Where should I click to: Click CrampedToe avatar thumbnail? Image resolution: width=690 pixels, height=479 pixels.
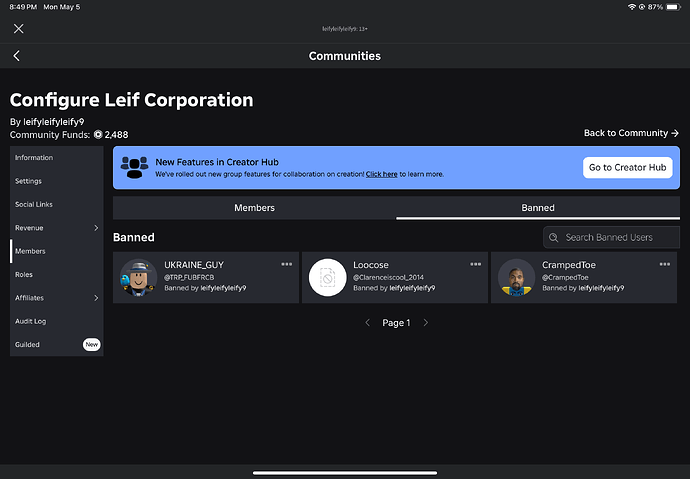click(517, 277)
